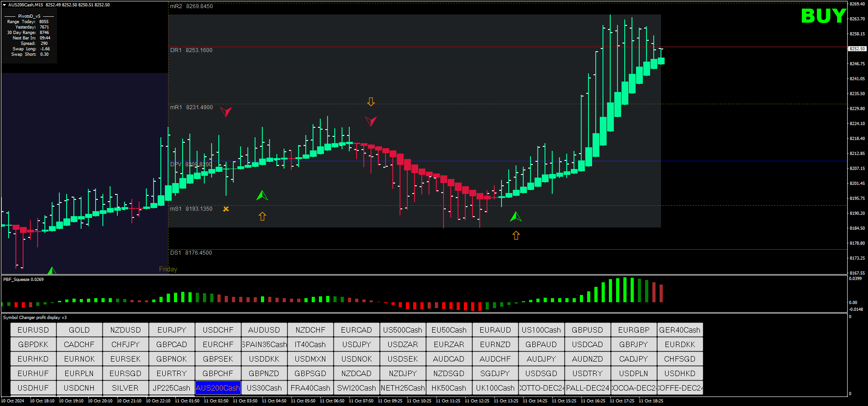The image size is (868, 406).
Task: Click the red arrowhead next to mR1 label
Action: (226, 111)
